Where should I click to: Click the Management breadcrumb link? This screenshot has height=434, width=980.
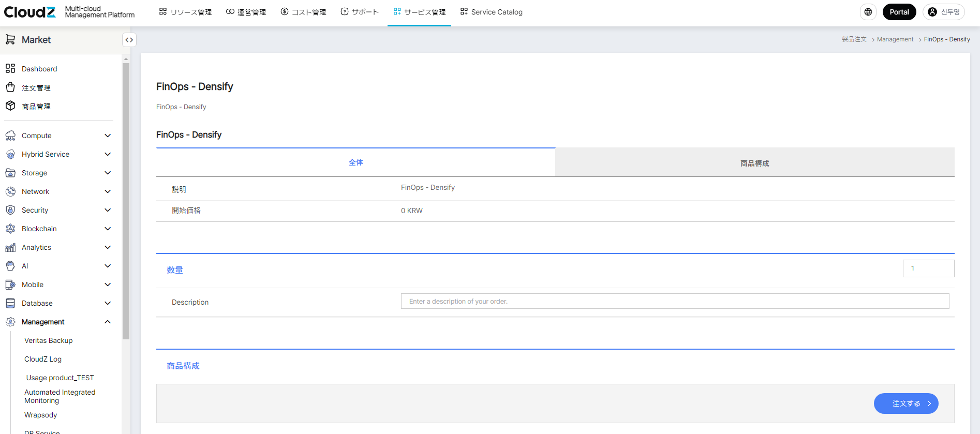point(895,39)
